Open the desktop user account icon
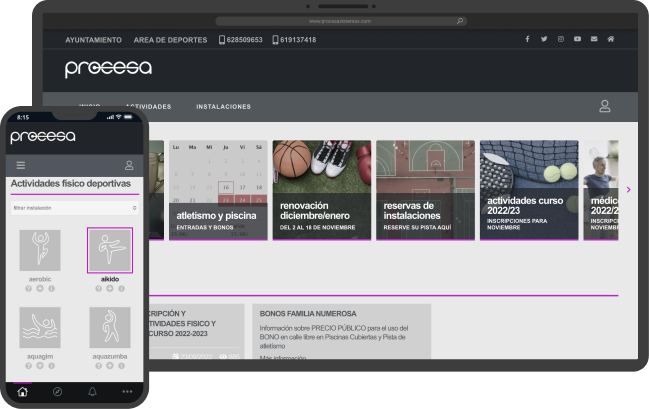649x409 pixels. click(x=604, y=106)
